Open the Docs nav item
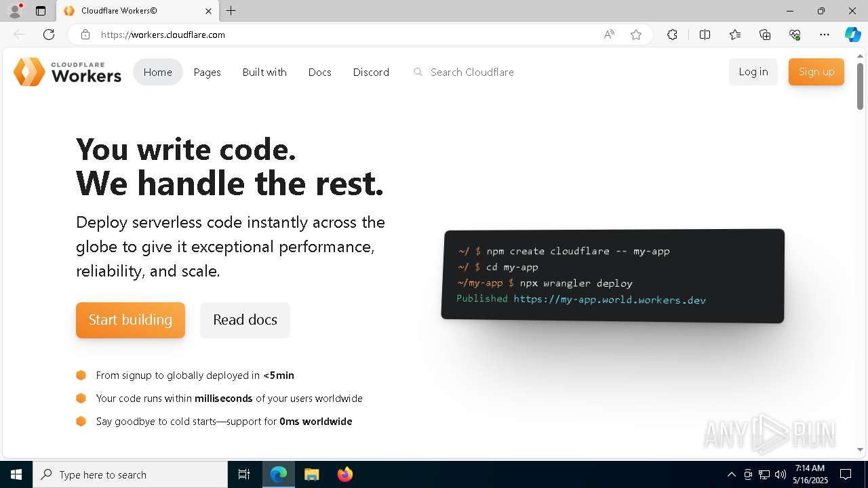 click(x=320, y=72)
